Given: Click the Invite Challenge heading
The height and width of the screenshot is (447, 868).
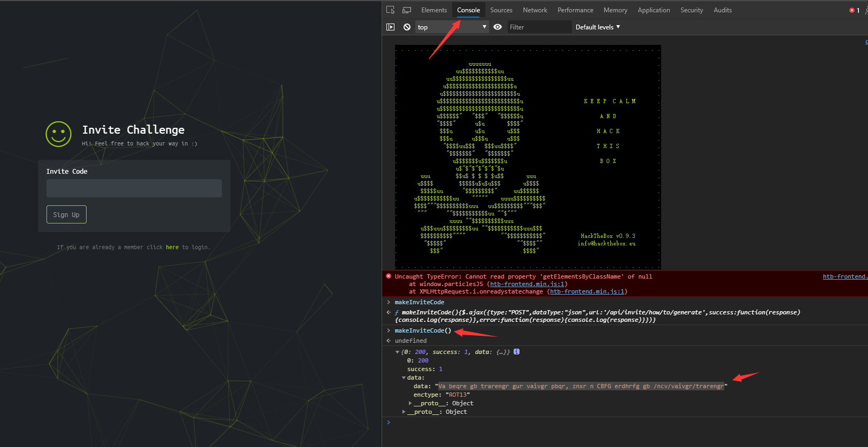Looking at the screenshot, I should point(133,130).
